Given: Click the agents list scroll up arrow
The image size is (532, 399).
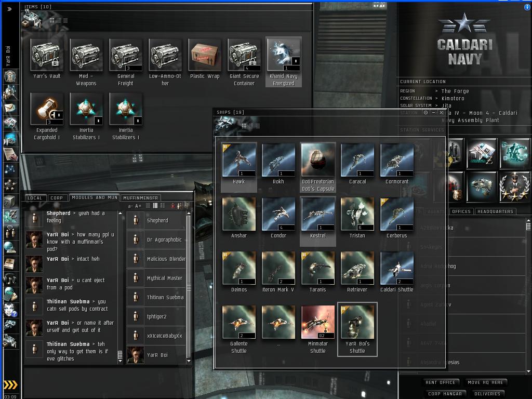Looking at the screenshot, I should 528,221.
